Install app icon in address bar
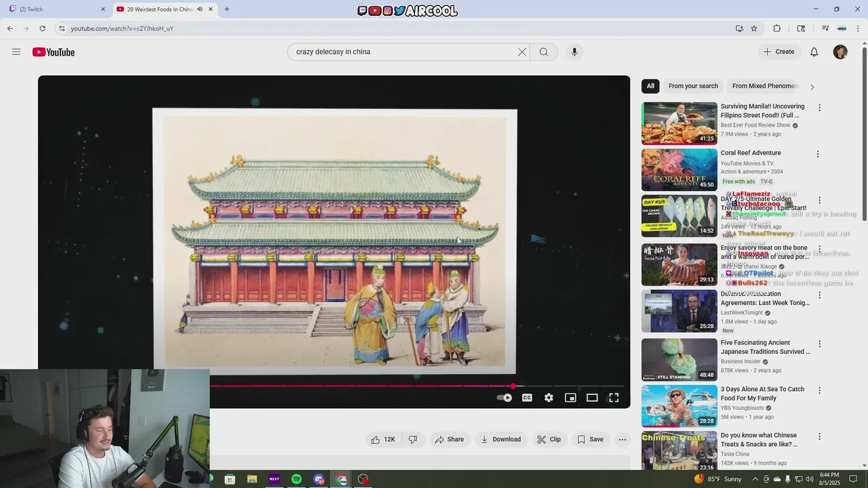The image size is (868, 488). tap(739, 28)
